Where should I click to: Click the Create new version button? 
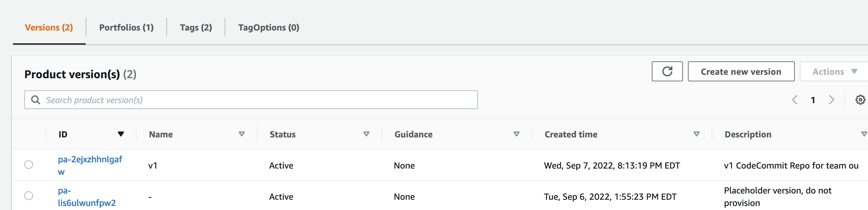click(x=741, y=71)
